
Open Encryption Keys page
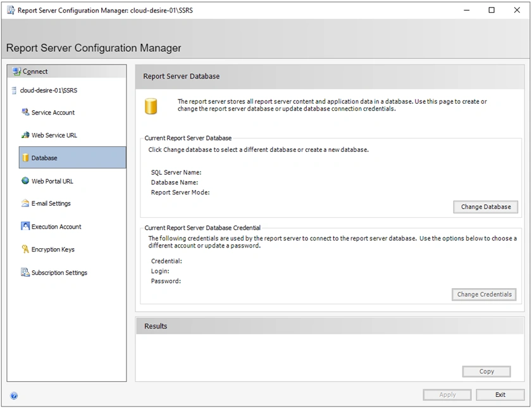tap(53, 249)
